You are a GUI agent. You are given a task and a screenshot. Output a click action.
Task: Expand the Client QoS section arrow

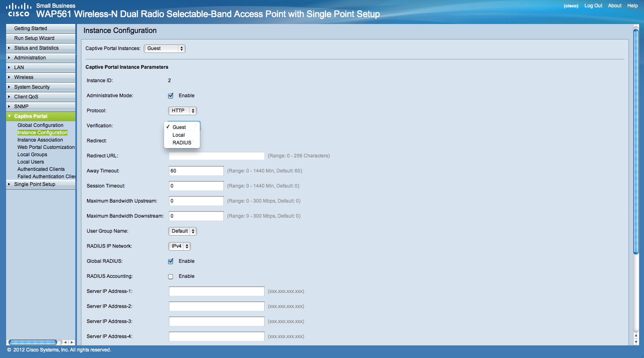(x=9, y=97)
